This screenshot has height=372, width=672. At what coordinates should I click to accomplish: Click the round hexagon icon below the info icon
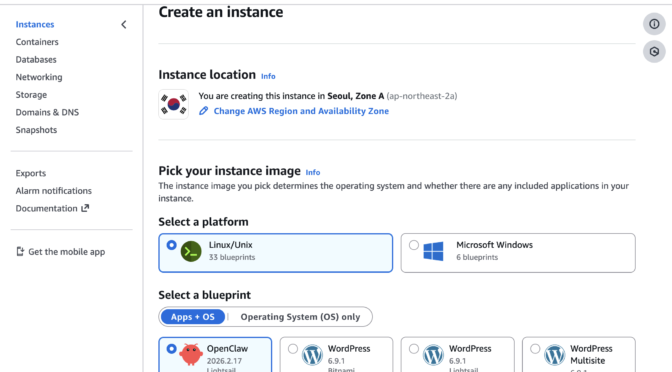coord(654,52)
